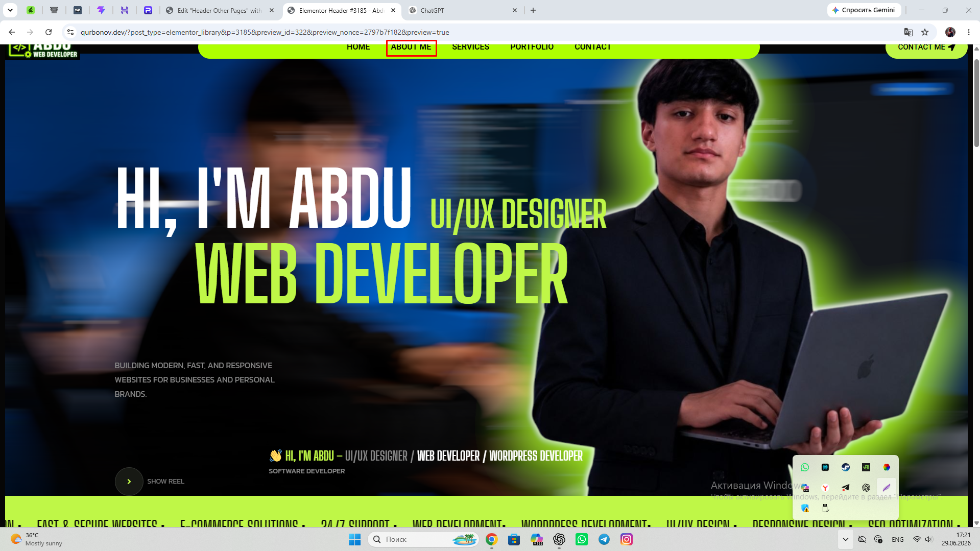Open the clock and date panel
The image size is (980, 551).
[956, 539]
